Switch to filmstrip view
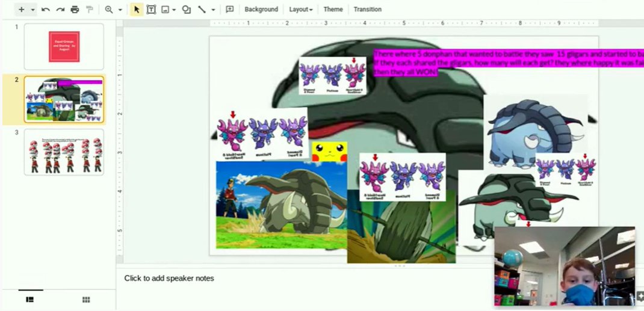This screenshot has height=311, width=644. (x=30, y=300)
